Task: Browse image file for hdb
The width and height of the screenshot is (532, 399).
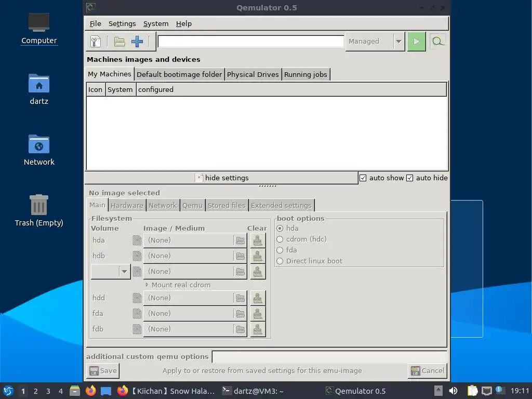Action: pyautogui.click(x=240, y=256)
